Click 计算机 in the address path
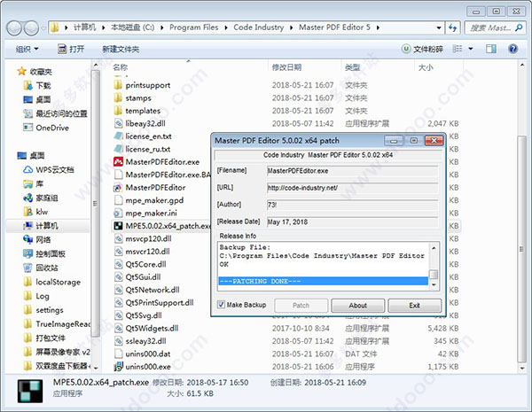Image resolution: width=532 pixels, height=412 pixels. click(85, 27)
